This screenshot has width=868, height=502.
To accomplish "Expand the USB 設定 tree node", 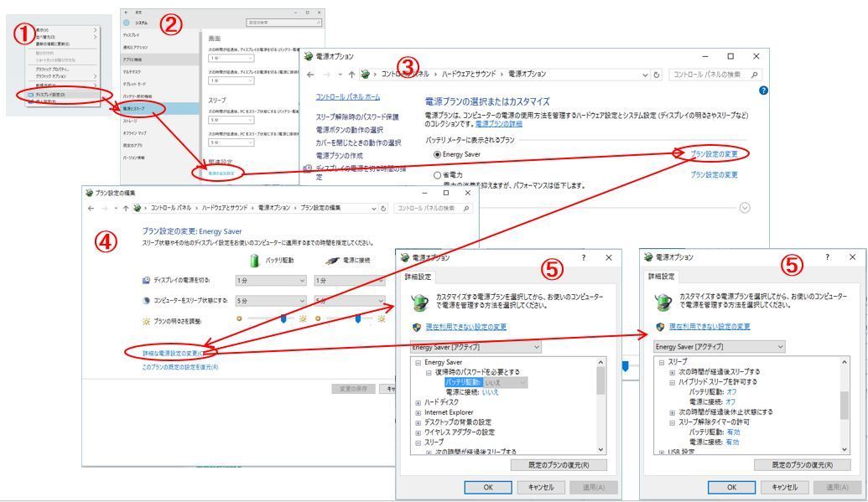I will tap(662, 451).
